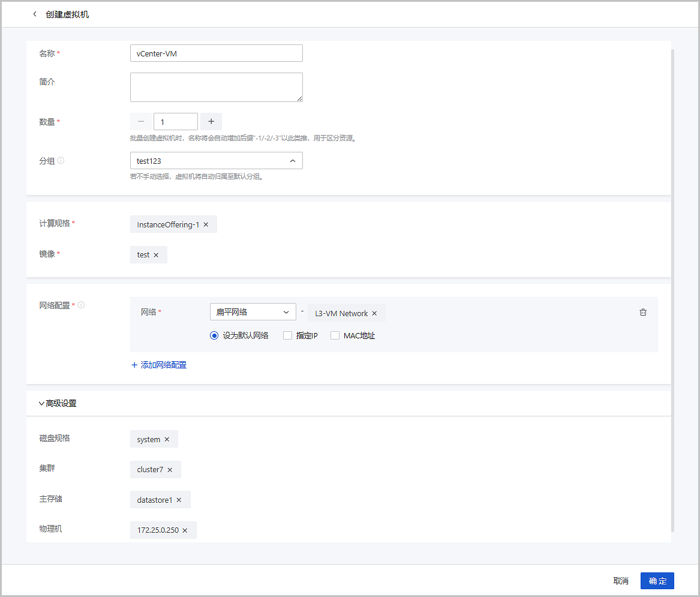Select the 设为默认网络 radio button
This screenshot has height=597, width=700.
coord(214,335)
